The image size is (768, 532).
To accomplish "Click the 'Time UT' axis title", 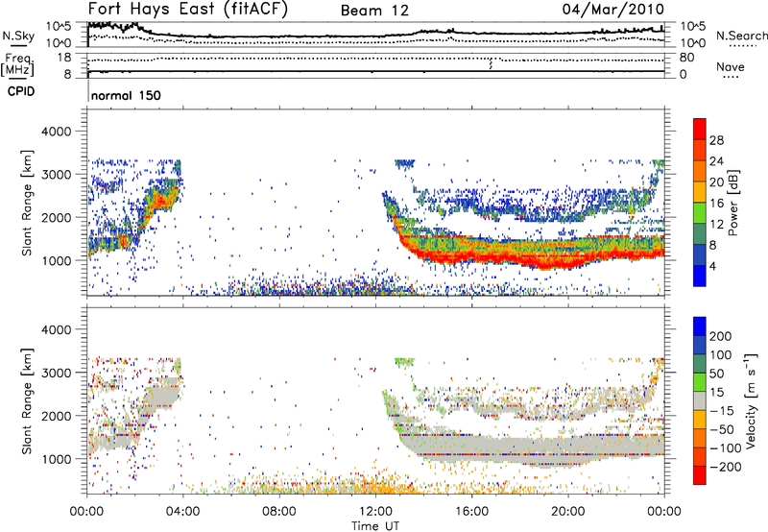I will [x=375, y=526].
